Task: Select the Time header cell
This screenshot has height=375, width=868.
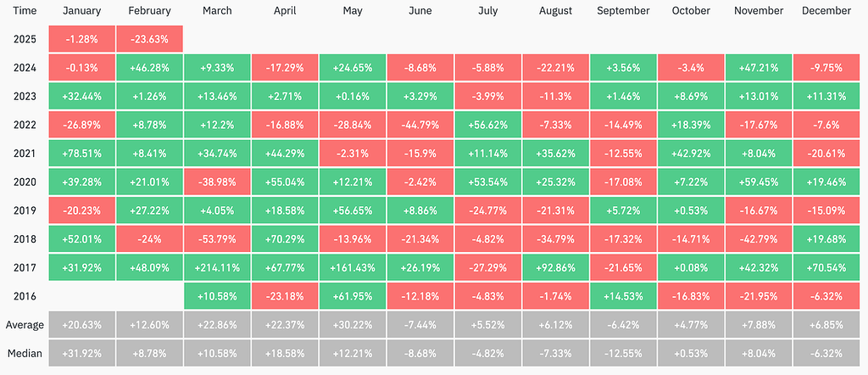Action: click(x=25, y=11)
